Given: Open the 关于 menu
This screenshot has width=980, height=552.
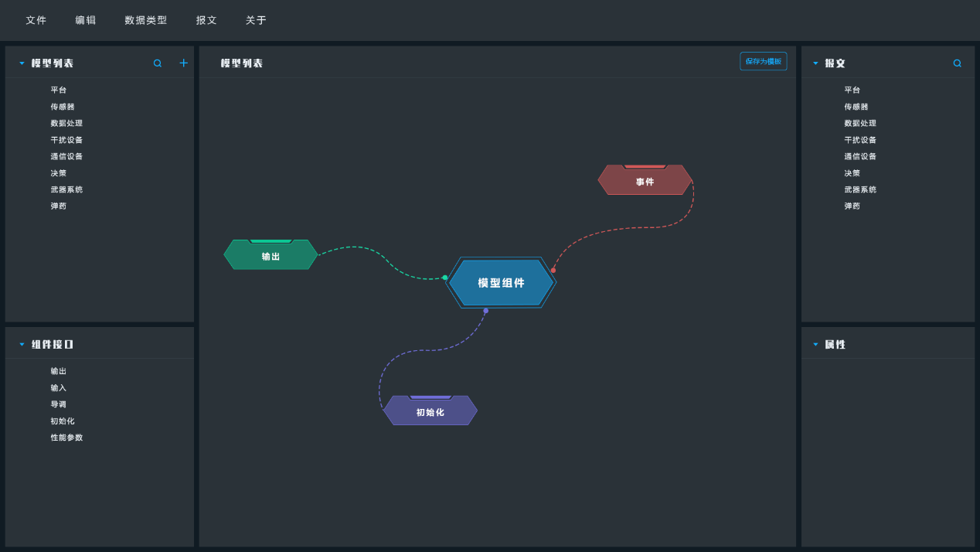Looking at the screenshot, I should (x=256, y=20).
